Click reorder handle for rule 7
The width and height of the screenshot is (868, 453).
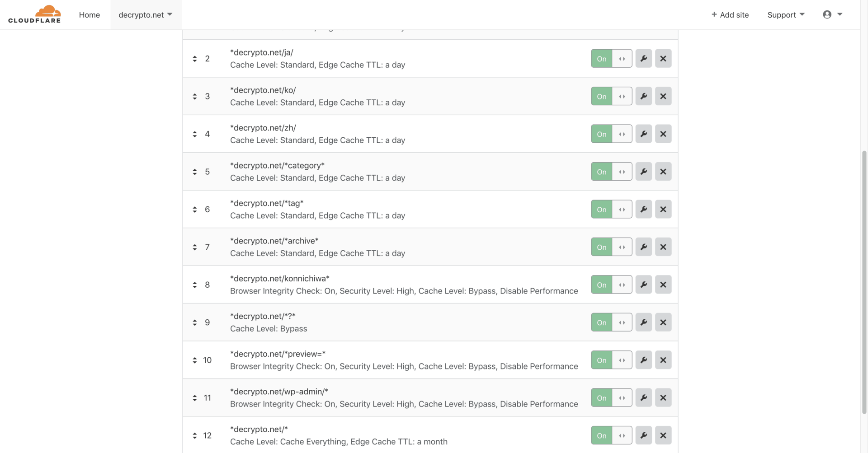pos(195,247)
